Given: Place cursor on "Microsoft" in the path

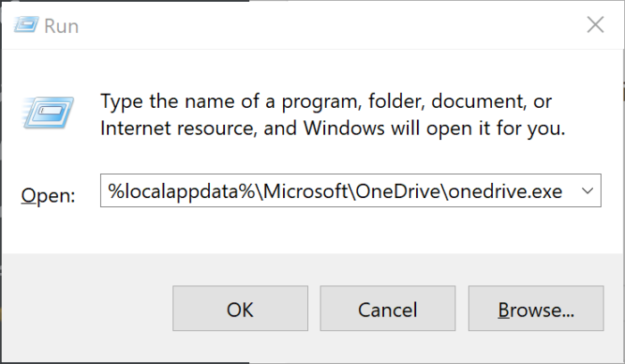Looking at the screenshot, I should click(253, 192).
